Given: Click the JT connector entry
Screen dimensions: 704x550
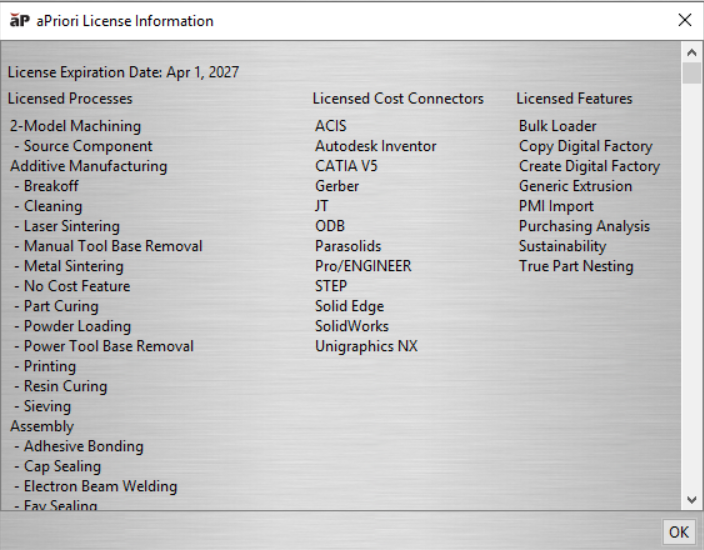Looking at the screenshot, I should (x=322, y=206).
